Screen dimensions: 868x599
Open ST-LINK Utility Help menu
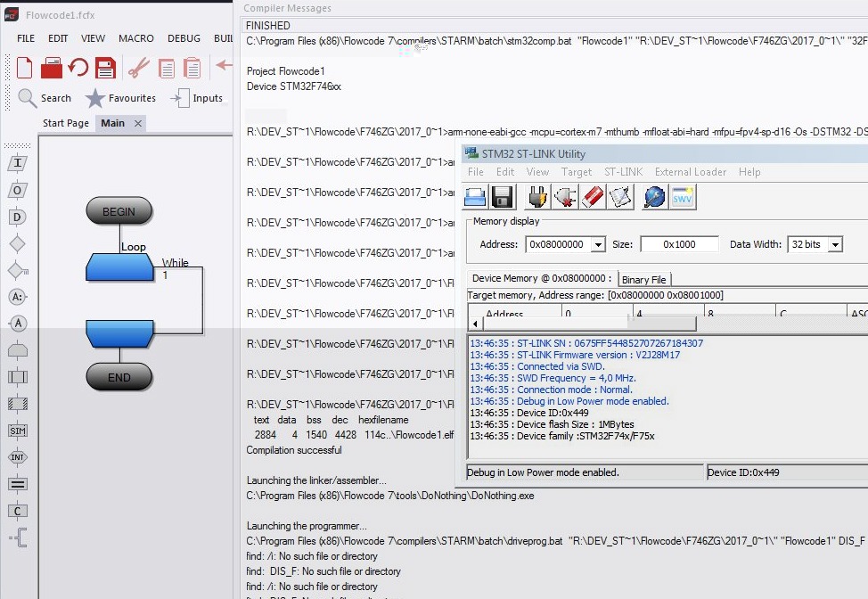click(x=749, y=172)
